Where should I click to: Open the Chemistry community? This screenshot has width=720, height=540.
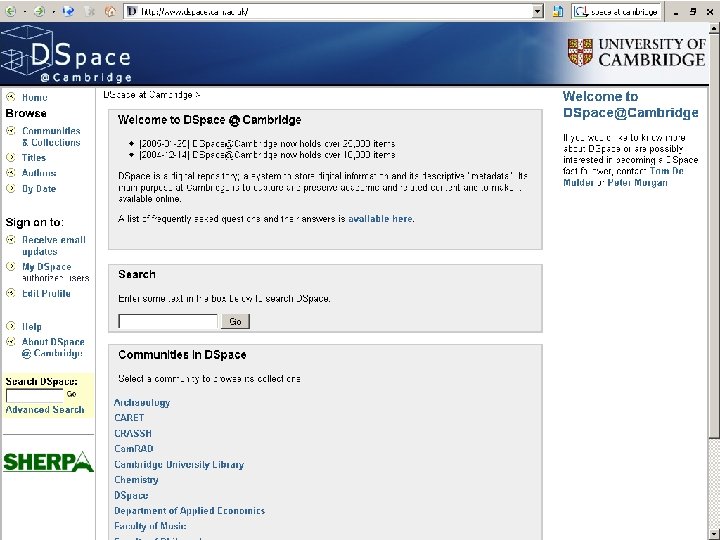point(136,480)
